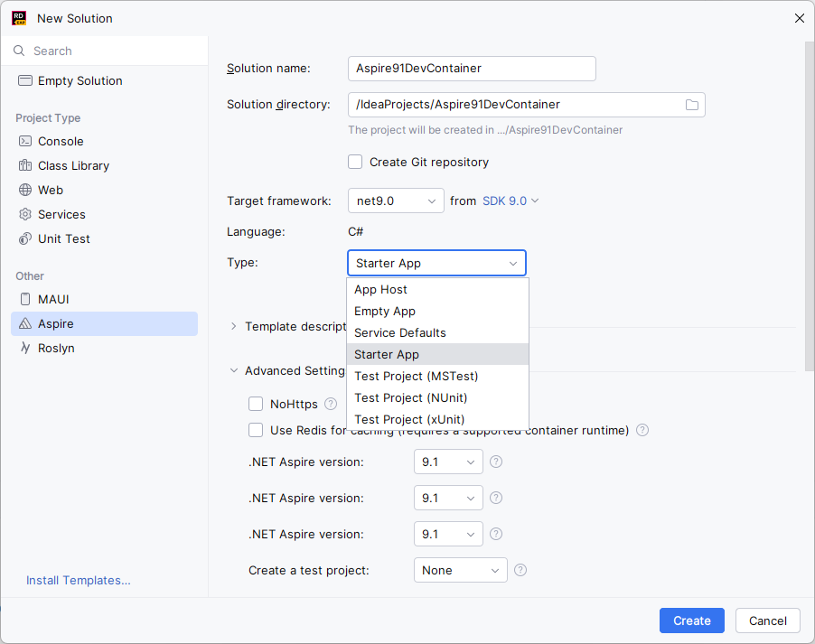Select the Class Library project type
This screenshot has height=644, width=815.
point(73,166)
